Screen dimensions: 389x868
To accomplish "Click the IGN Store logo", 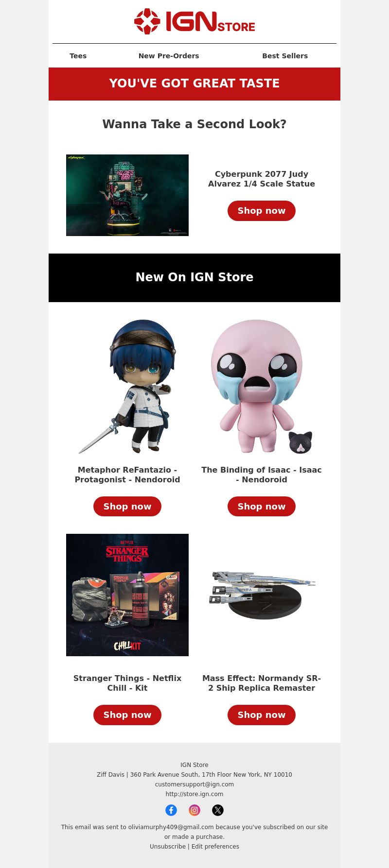I will click(x=194, y=21).
